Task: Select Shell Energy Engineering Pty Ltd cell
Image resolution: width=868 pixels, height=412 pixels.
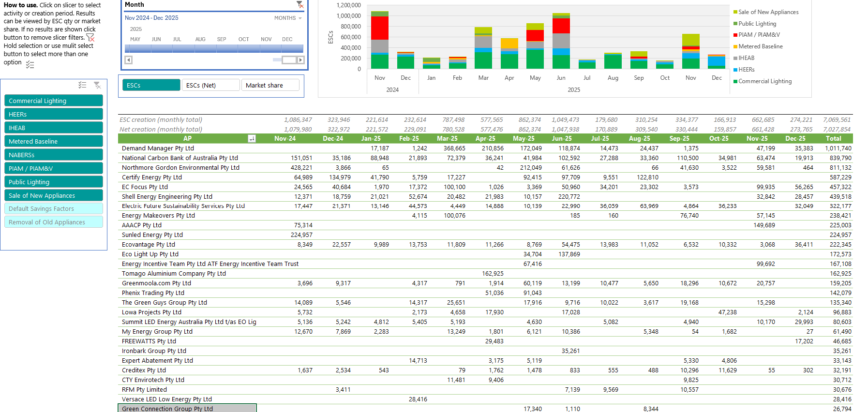Action: pos(187,197)
